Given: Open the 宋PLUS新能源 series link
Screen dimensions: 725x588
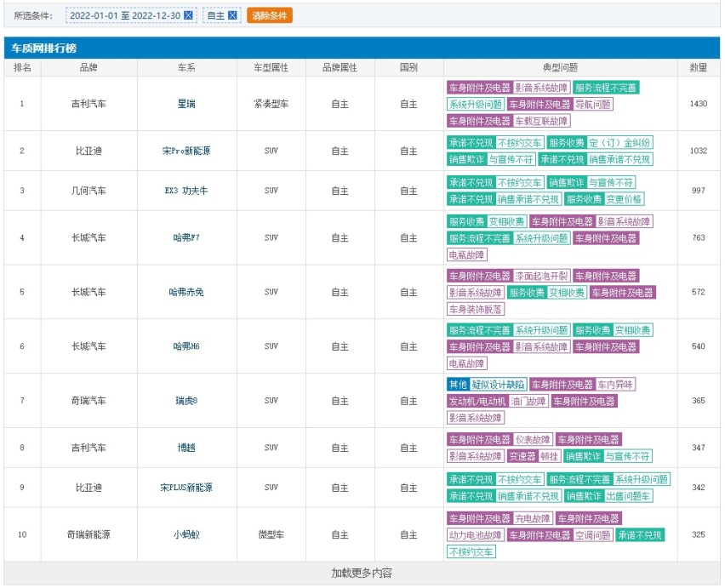Looking at the screenshot, I should pyautogui.click(x=186, y=488).
